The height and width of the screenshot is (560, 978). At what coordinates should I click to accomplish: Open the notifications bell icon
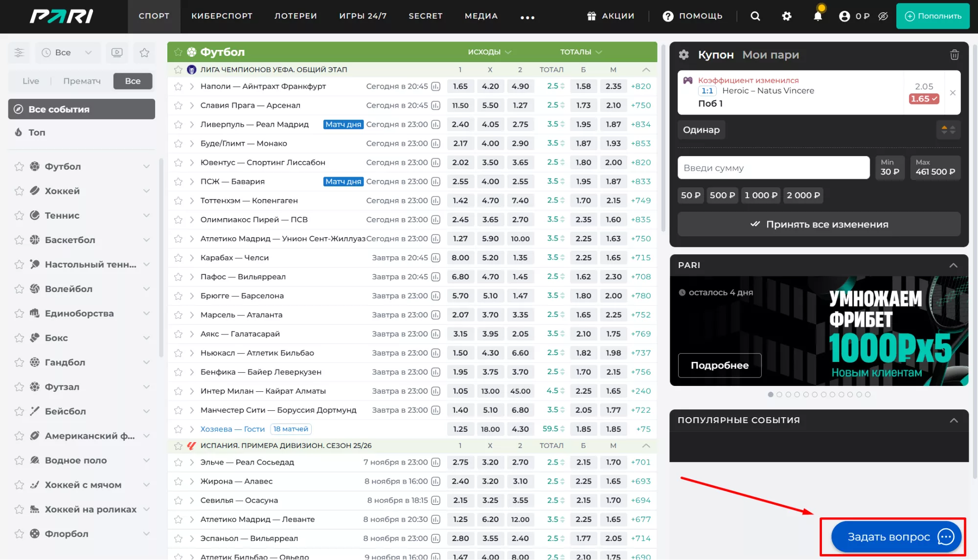click(x=818, y=16)
